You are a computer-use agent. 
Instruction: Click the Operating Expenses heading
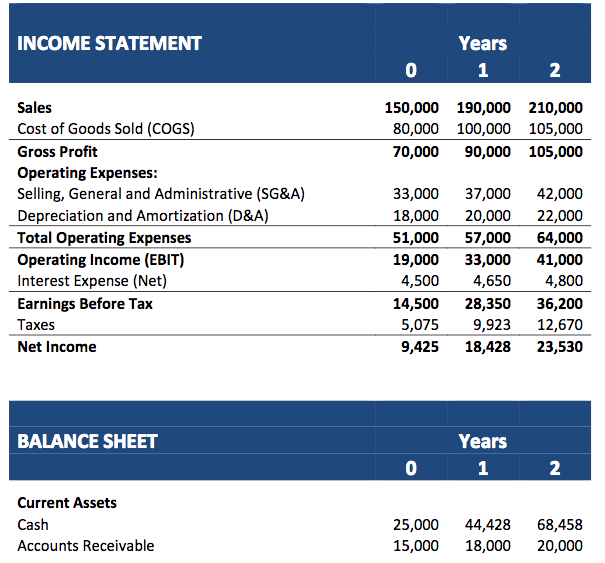pyautogui.click(x=88, y=173)
